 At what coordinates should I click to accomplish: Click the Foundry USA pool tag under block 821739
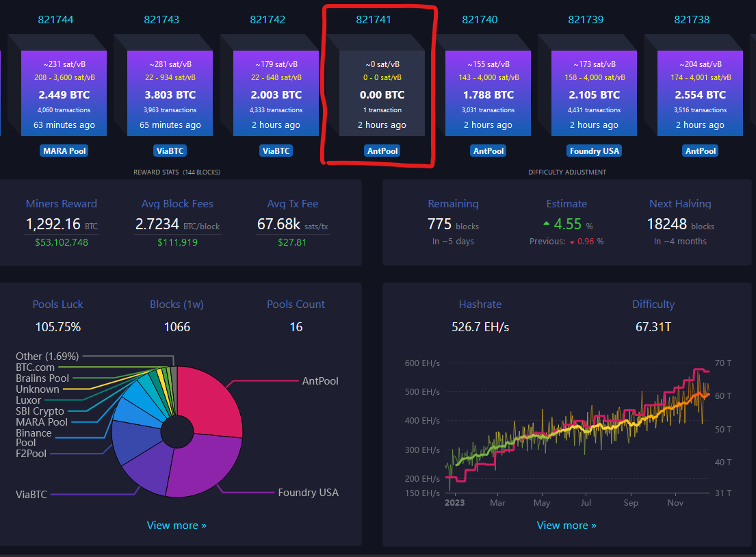point(595,151)
